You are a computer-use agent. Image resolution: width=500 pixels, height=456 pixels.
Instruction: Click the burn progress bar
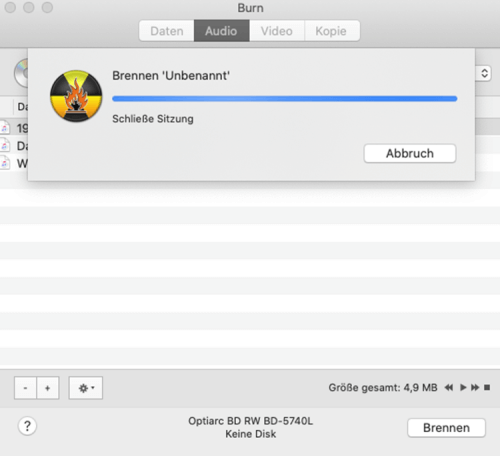tap(285, 99)
